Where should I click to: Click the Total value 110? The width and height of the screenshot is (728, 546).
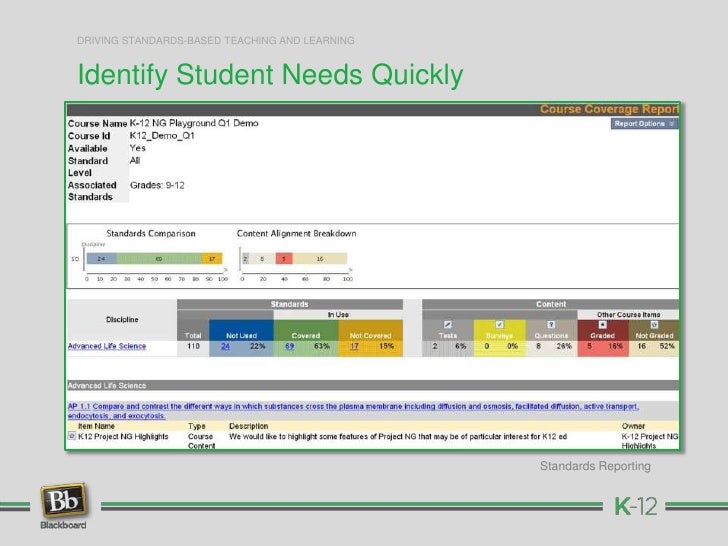coord(193,346)
